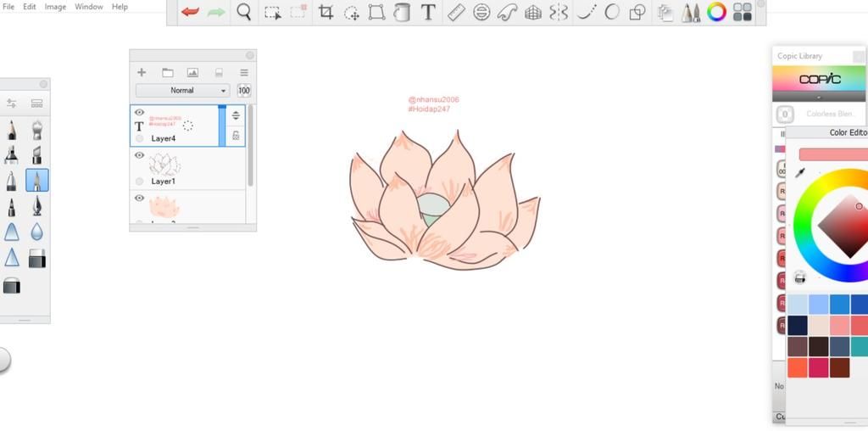The width and height of the screenshot is (868, 431).
Task: Select the Predictive Stroke oval tool
Action: [x=612, y=12]
